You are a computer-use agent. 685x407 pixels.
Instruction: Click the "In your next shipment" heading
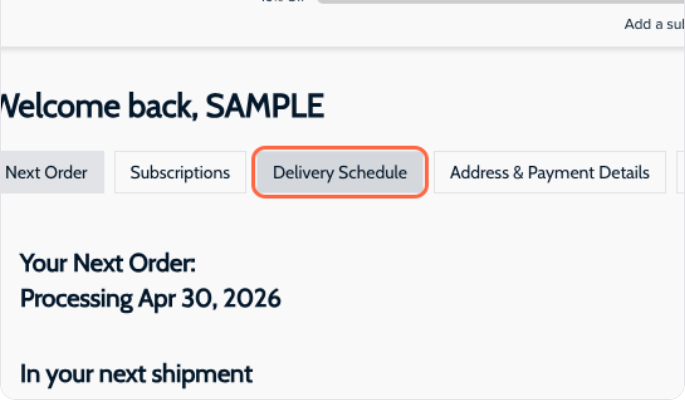tap(136, 375)
